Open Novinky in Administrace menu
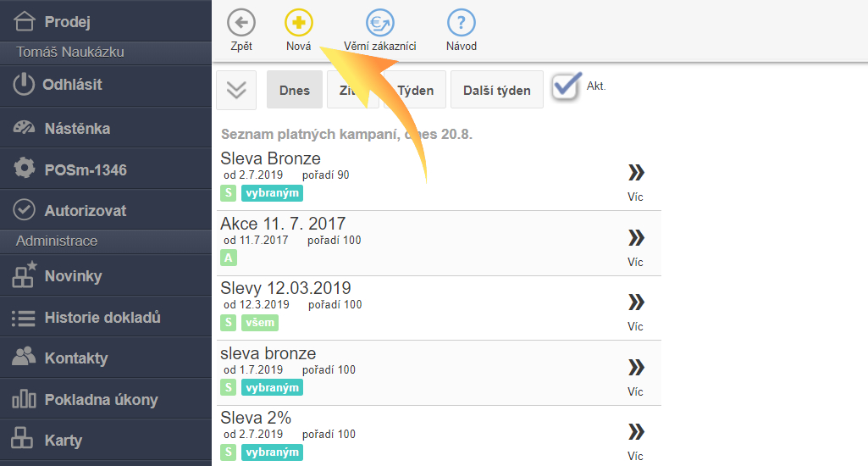Screen dimensions: 868x466 coord(73,276)
